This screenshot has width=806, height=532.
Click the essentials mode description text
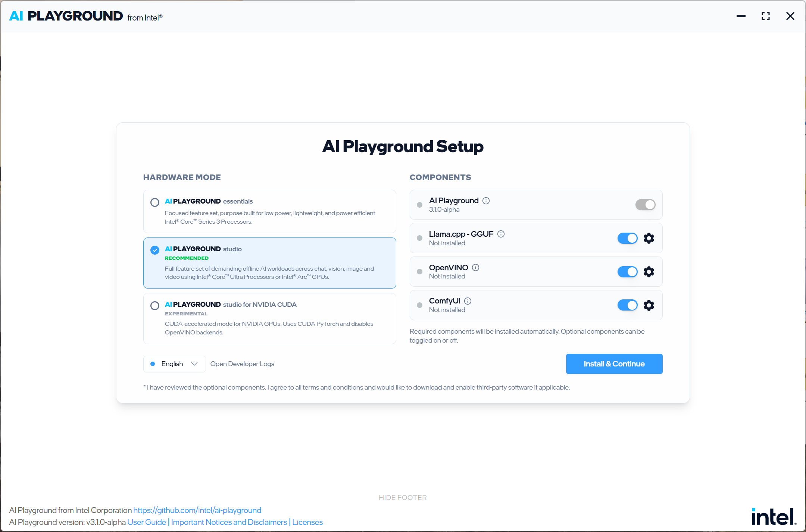coord(270,217)
